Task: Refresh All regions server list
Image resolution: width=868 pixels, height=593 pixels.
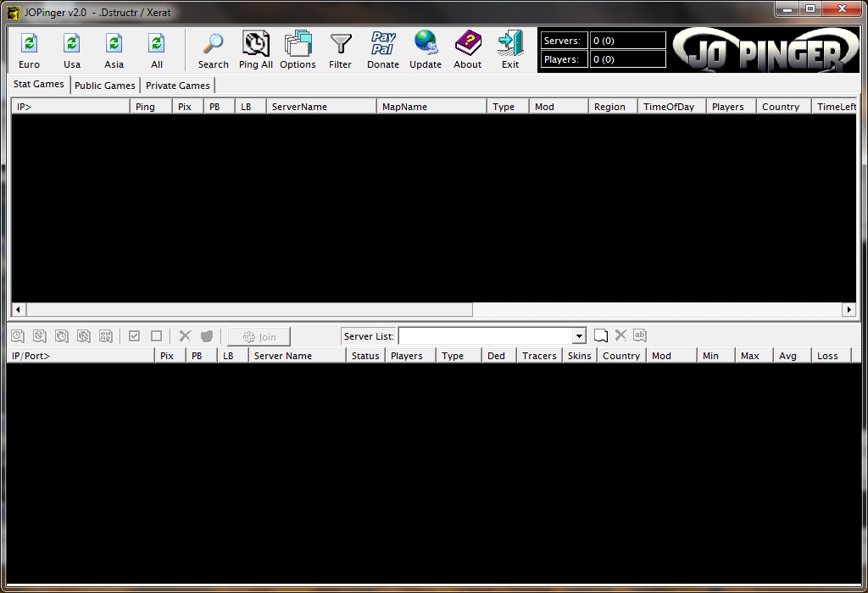Action: pyautogui.click(x=157, y=50)
